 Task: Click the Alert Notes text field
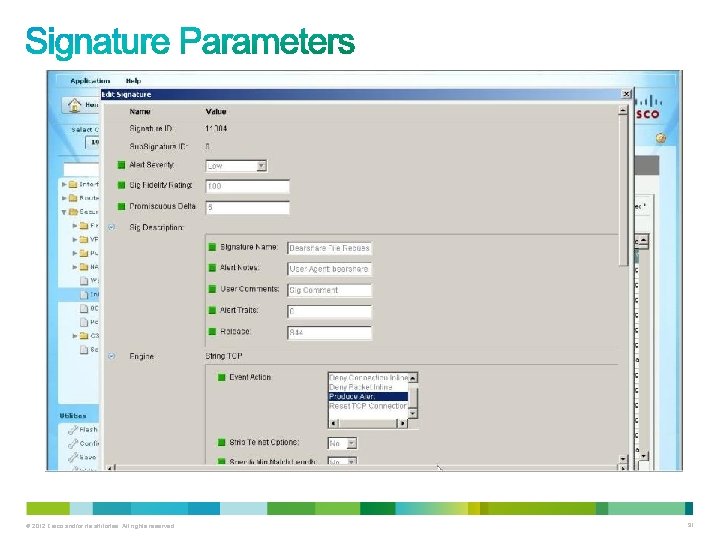coord(329,269)
